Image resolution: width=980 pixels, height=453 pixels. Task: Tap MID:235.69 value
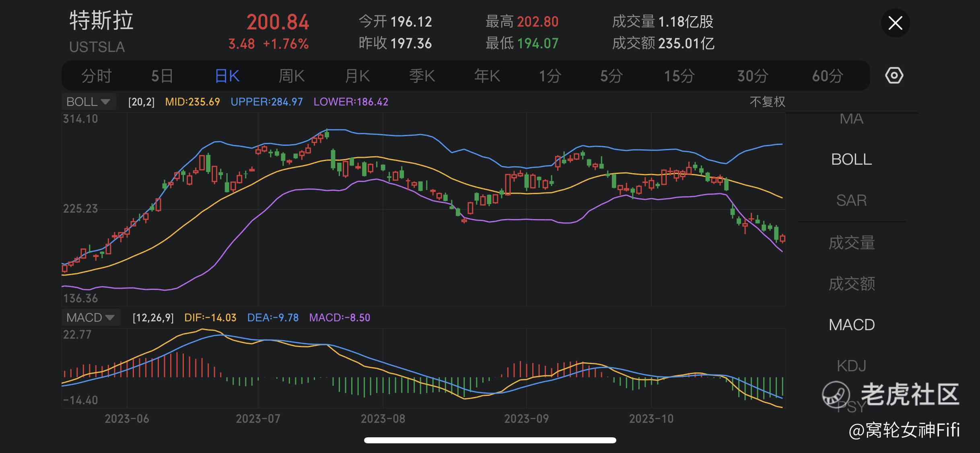click(193, 101)
